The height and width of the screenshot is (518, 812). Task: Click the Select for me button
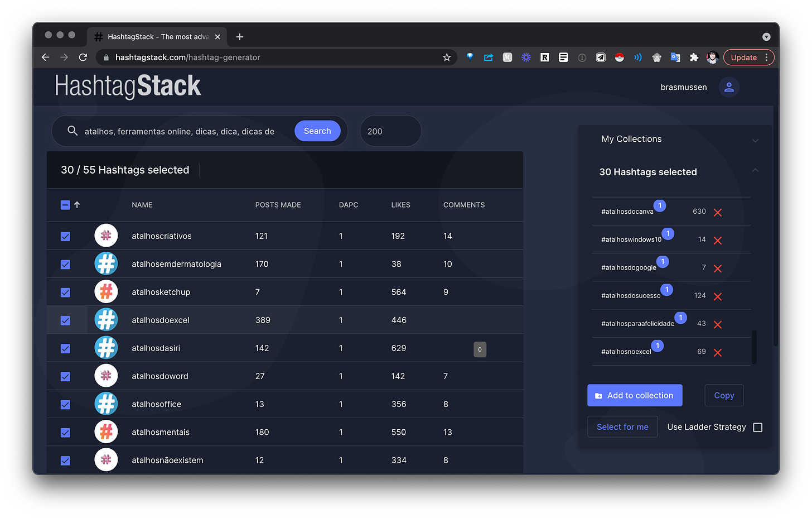point(622,426)
